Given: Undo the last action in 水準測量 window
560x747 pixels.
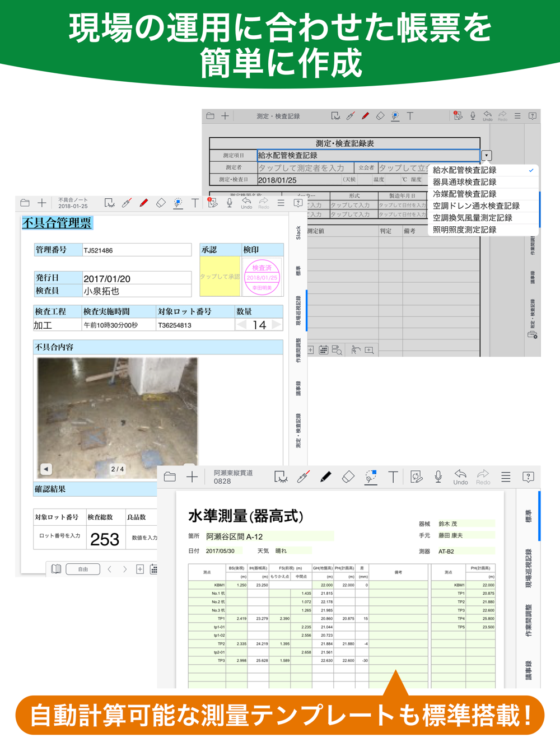Looking at the screenshot, I should pos(460,477).
